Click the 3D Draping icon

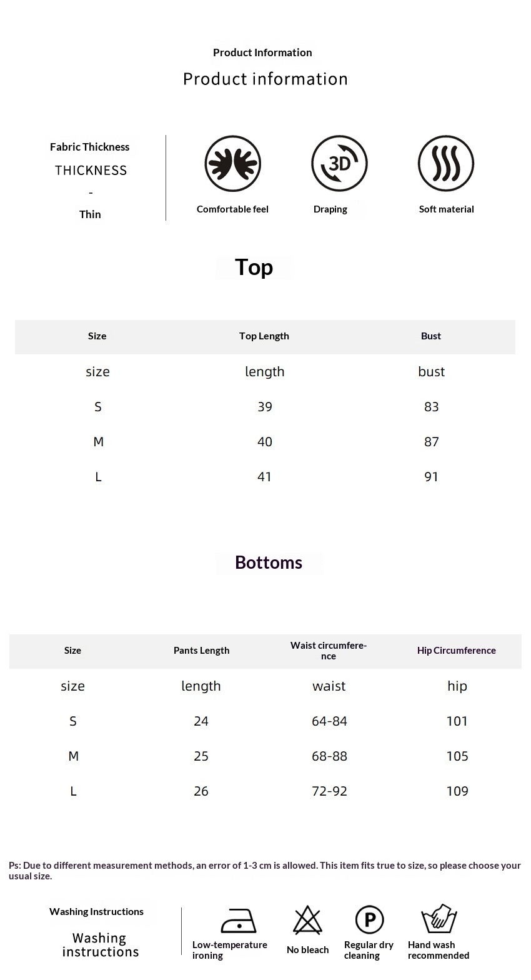[x=339, y=164]
